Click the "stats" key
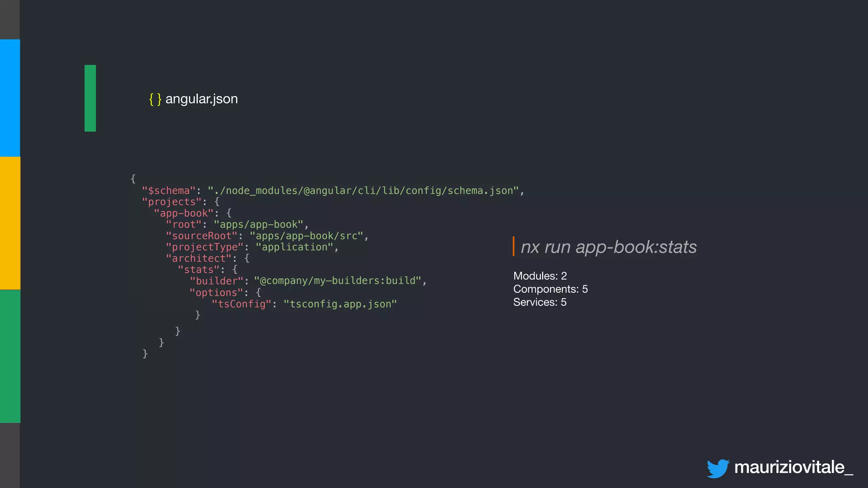 198,269
